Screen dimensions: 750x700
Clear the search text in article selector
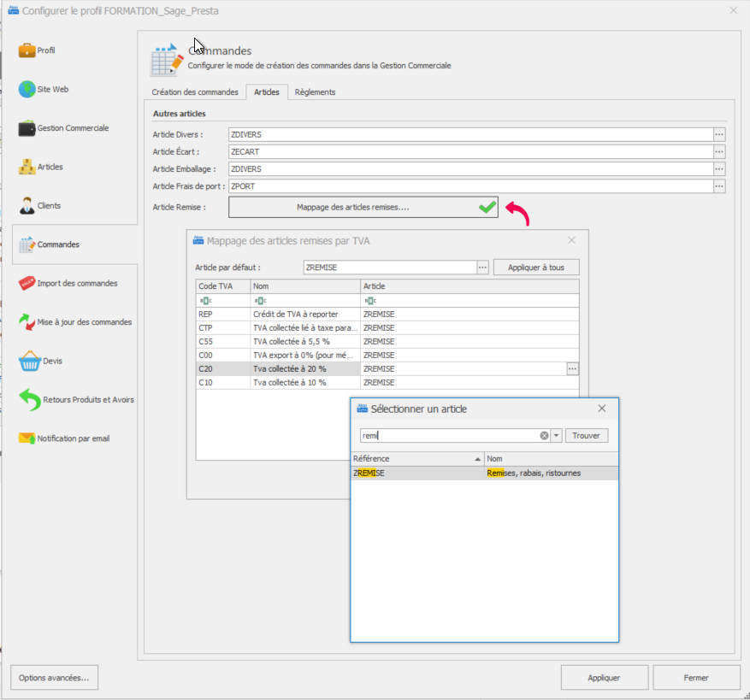coord(544,436)
